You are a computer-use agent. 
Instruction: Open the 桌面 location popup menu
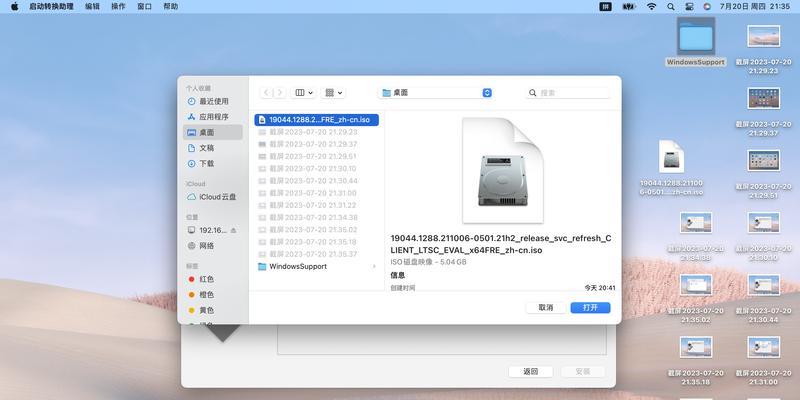(x=436, y=93)
